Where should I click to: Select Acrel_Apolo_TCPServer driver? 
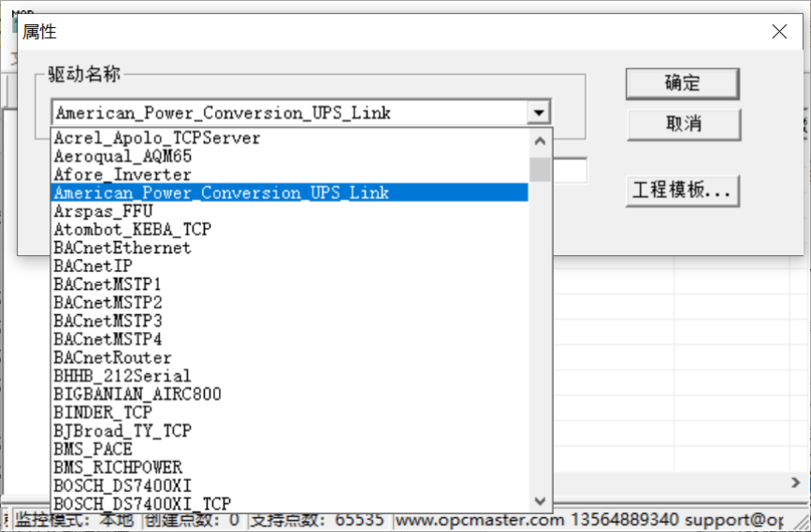tap(290, 138)
